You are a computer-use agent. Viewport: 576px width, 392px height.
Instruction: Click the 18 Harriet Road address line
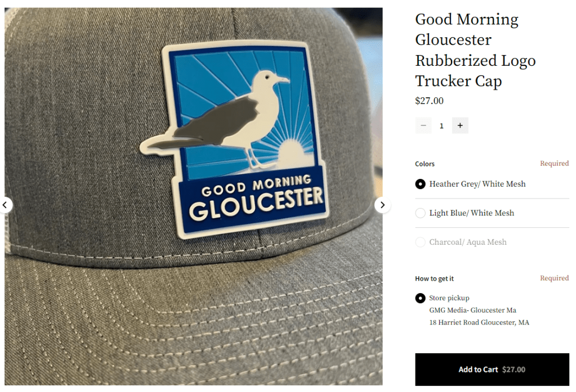[479, 322]
